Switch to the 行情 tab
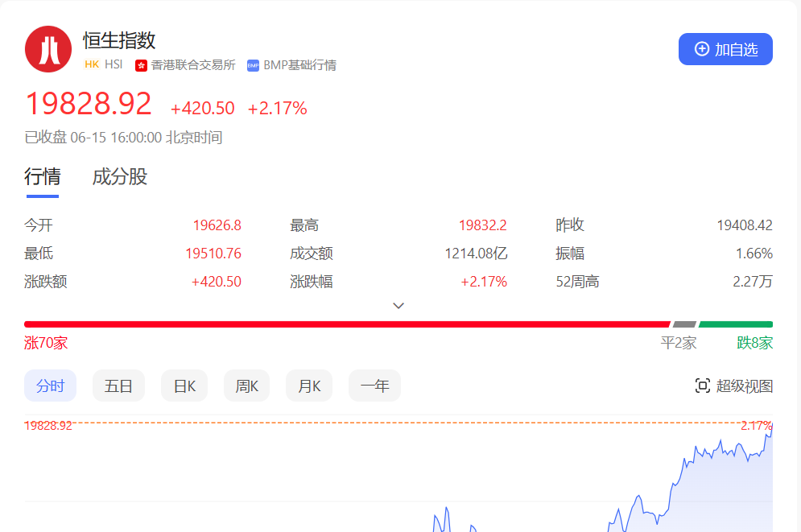This screenshot has width=801, height=532. (x=43, y=177)
